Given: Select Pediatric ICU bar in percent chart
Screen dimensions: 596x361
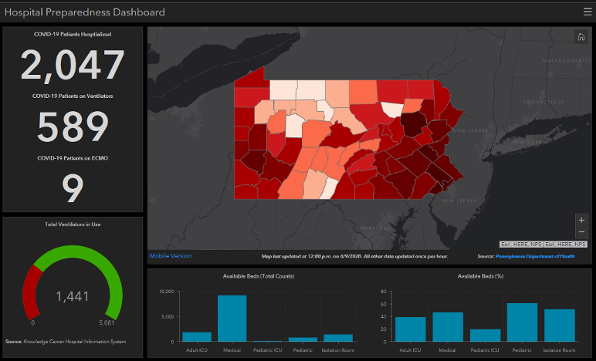Looking at the screenshot, I should point(485,335).
